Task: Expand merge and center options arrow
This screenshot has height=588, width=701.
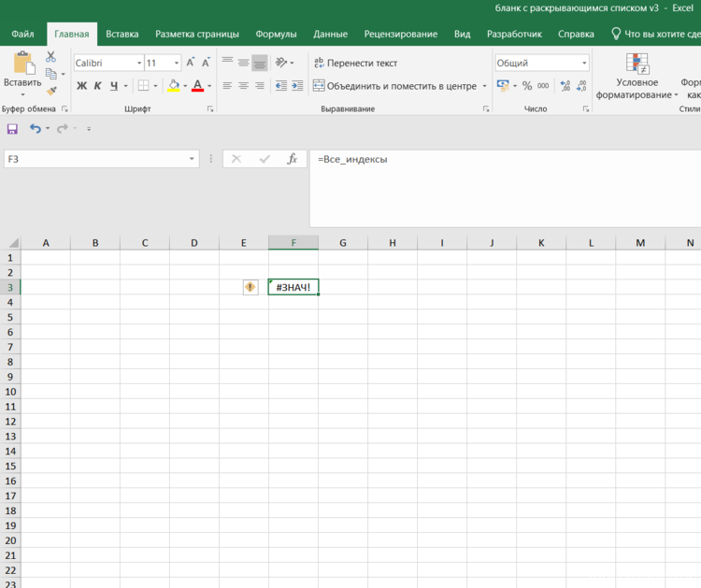Action: [484, 85]
